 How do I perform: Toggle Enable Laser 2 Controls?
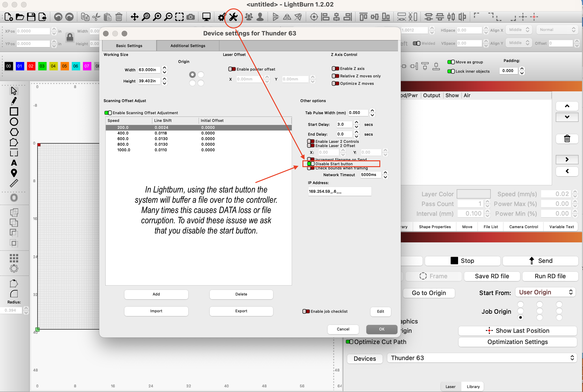(x=311, y=141)
